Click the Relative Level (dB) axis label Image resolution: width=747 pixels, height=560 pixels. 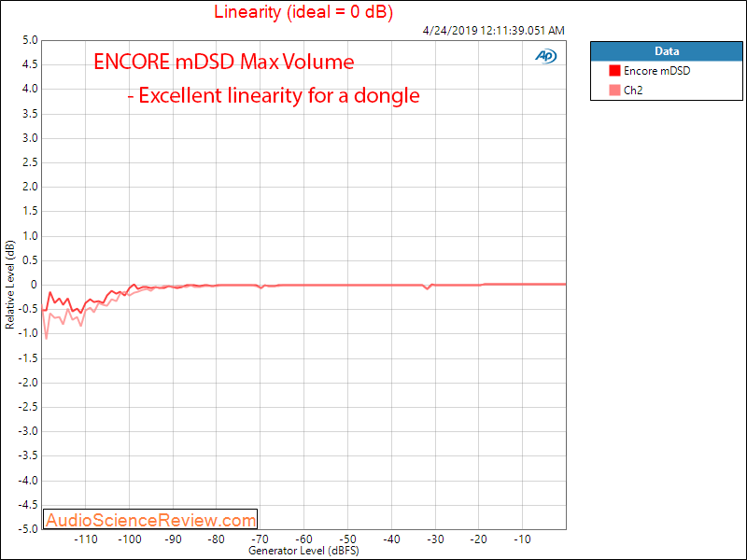point(9,285)
